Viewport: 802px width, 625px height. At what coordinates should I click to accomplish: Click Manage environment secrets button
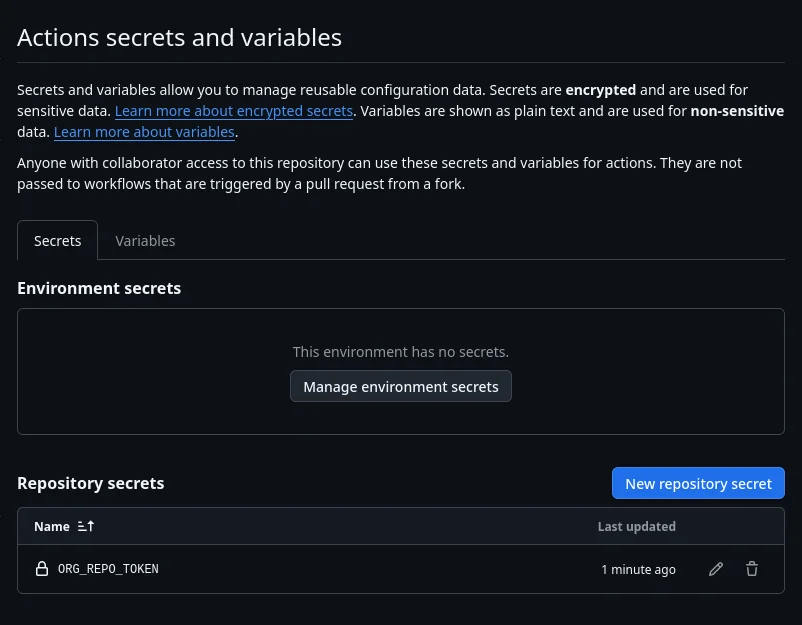pyautogui.click(x=400, y=386)
